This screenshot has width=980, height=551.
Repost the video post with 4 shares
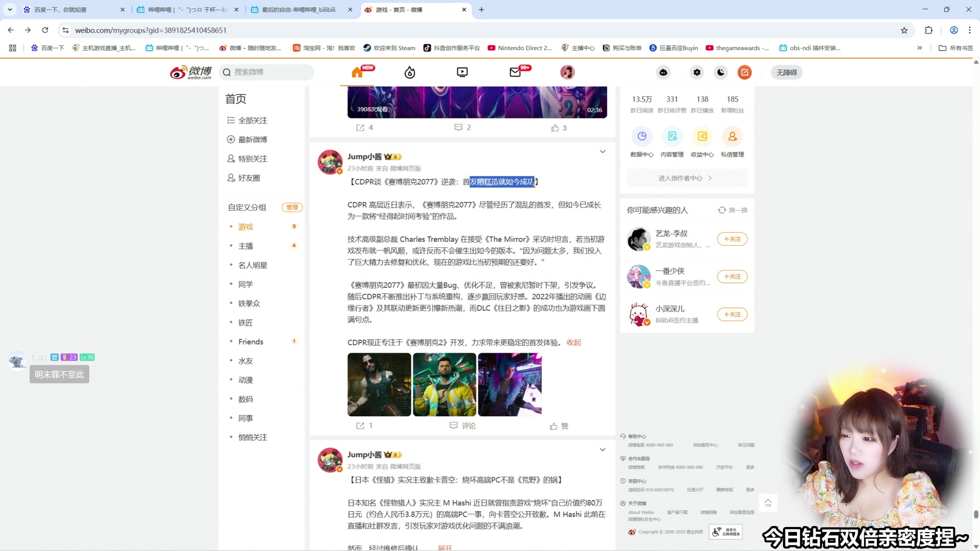click(364, 128)
